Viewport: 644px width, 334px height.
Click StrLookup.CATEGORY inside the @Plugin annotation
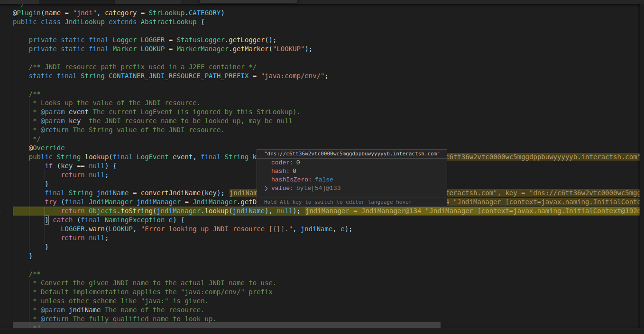tap(185, 12)
